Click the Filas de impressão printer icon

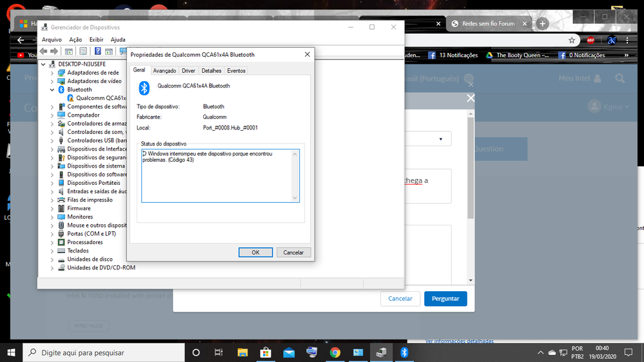click(x=61, y=200)
